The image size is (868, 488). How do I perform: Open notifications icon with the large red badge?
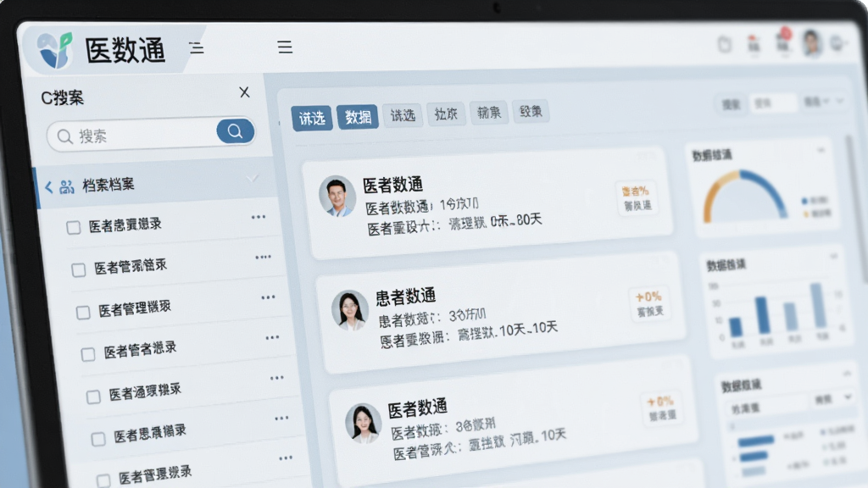tap(783, 41)
